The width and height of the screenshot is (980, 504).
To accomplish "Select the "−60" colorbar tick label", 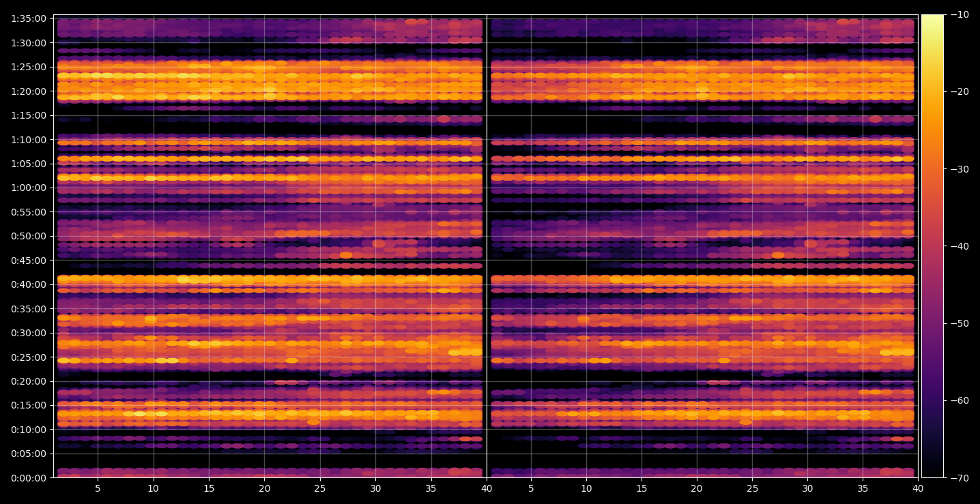I will coord(959,400).
